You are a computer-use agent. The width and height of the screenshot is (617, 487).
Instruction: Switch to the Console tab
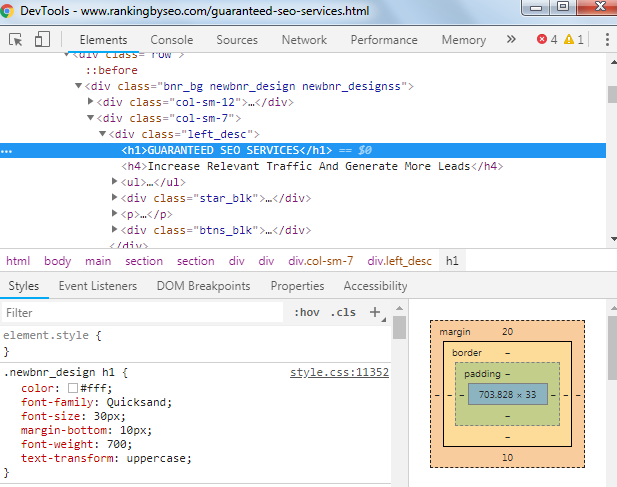(172, 40)
